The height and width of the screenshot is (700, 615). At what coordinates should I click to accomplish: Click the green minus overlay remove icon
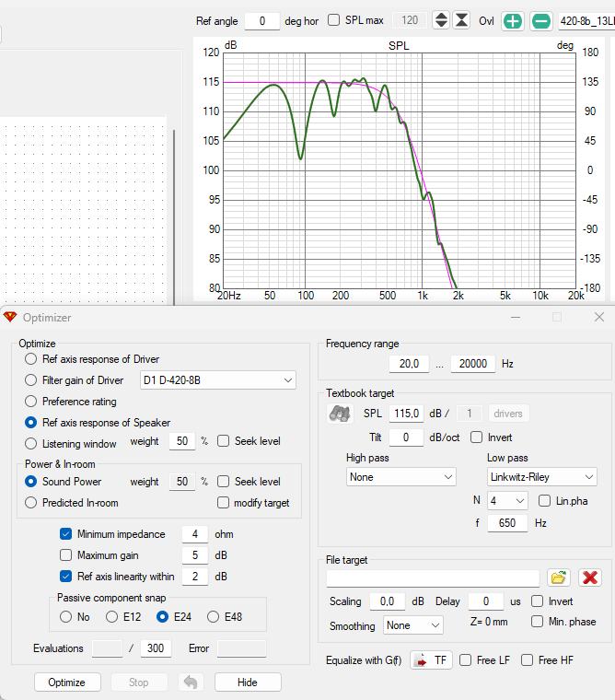tap(541, 21)
